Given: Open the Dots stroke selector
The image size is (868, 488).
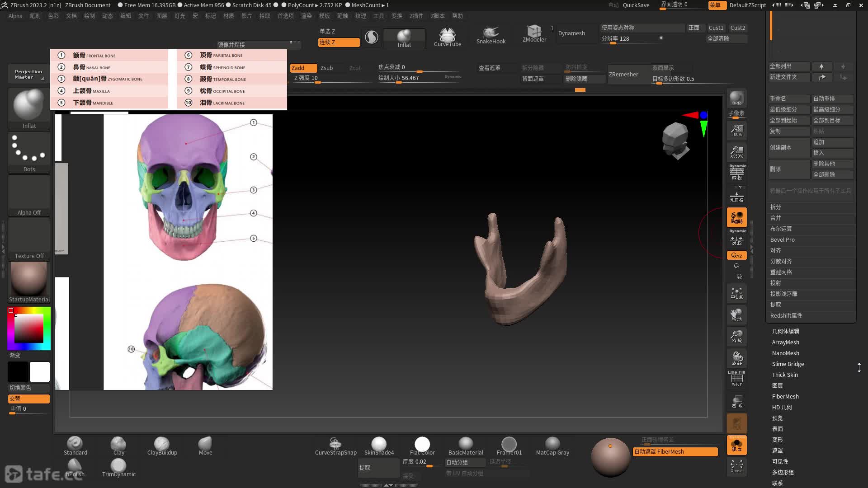Looking at the screenshot, I should pyautogui.click(x=29, y=152).
